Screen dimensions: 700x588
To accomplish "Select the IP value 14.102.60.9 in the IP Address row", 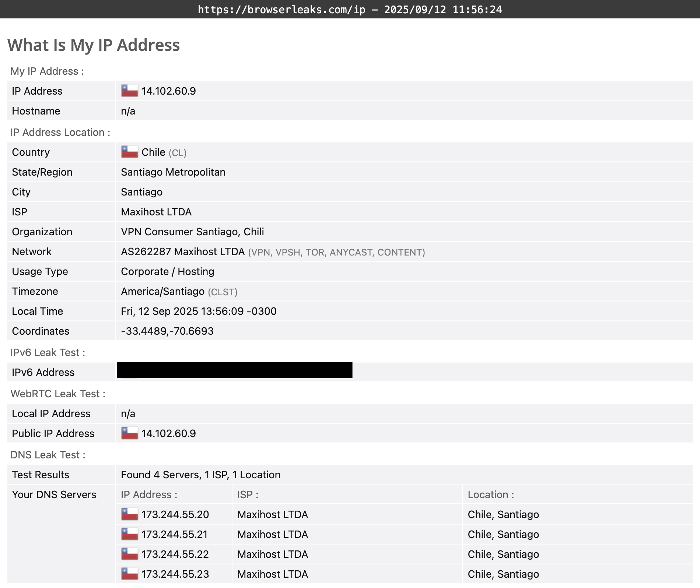I will click(x=169, y=91).
